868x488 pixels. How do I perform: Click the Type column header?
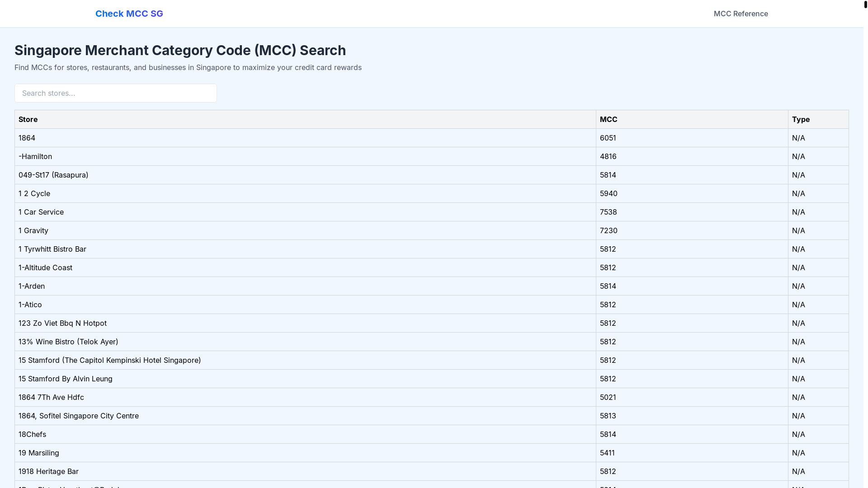click(x=818, y=119)
